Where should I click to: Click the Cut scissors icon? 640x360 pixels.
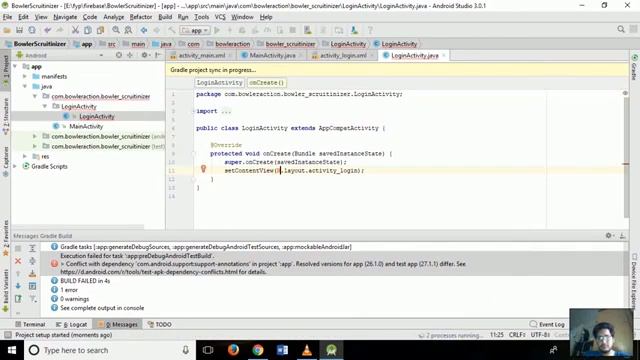pyautogui.click(x=75, y=30)
